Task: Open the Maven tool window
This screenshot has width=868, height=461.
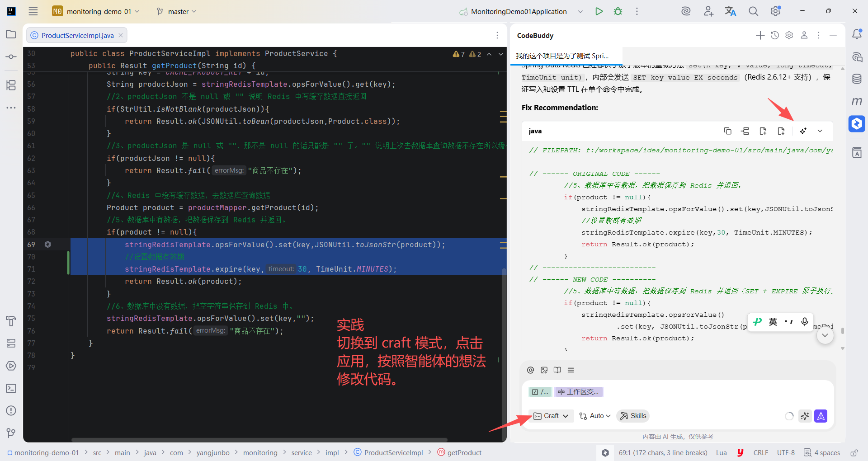Action: (x=857, y=101)
